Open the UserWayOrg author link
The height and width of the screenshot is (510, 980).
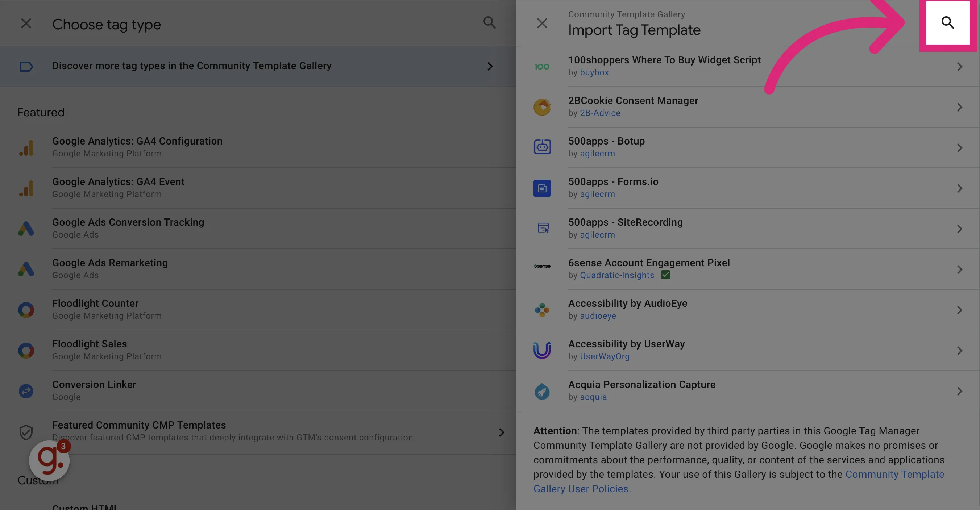(x=605, y=356)
